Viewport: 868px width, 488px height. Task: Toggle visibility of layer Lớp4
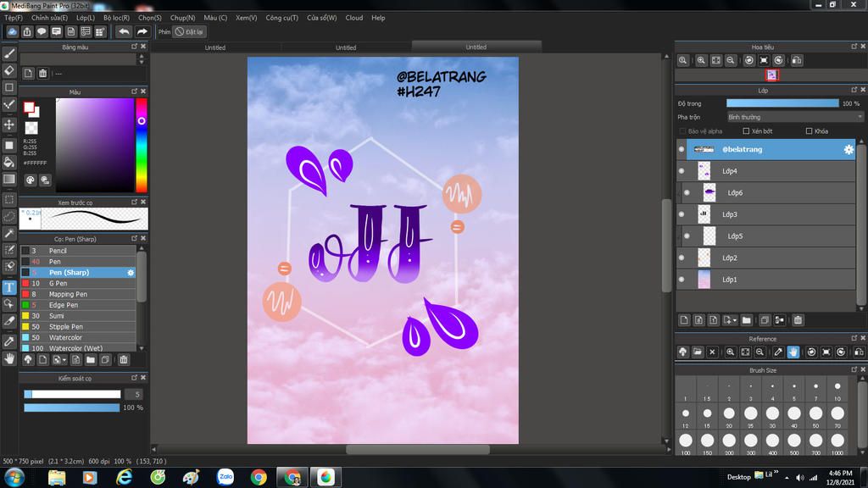[x=682, y=171]
